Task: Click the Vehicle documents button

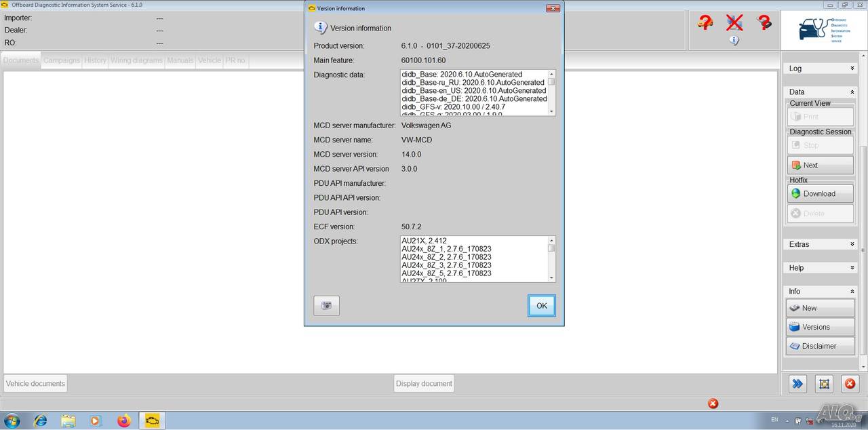Action: coord(35,384)
